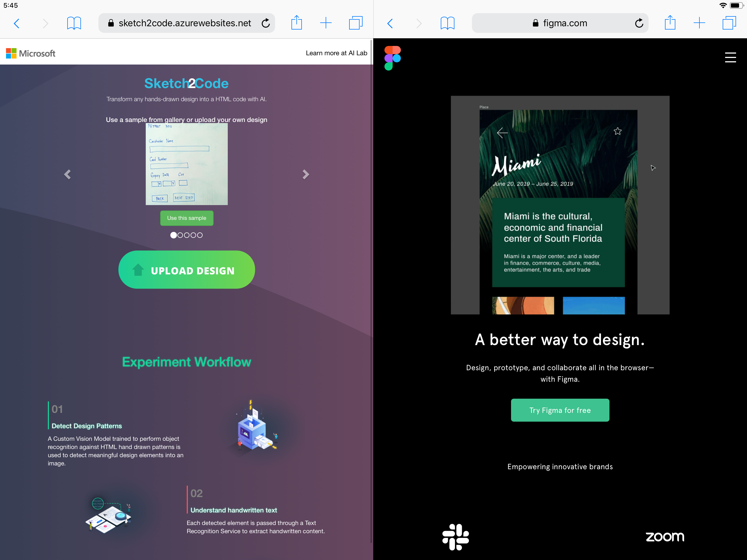The height and width of the screenshot is (560, 747).
Task: Click share icon on Sketch2Code browser
Action: point(297,23)
